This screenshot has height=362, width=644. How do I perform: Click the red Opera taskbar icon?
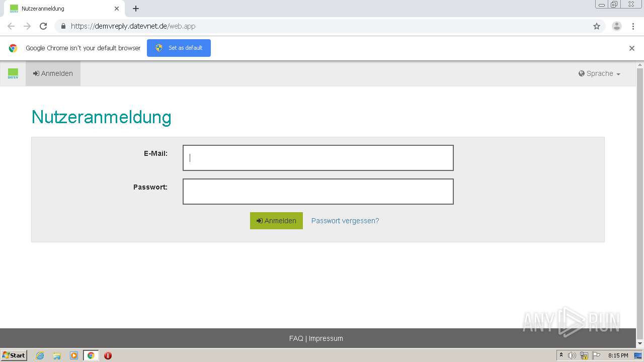point(108,355)
